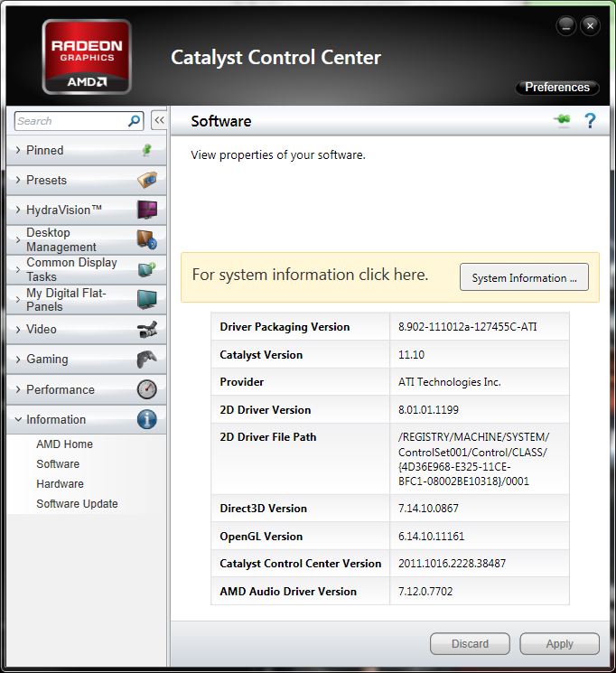The width and height of the screenshot is (616, 673).
Task: Click the Desktop Management icon
Action: tap(147, 239)
